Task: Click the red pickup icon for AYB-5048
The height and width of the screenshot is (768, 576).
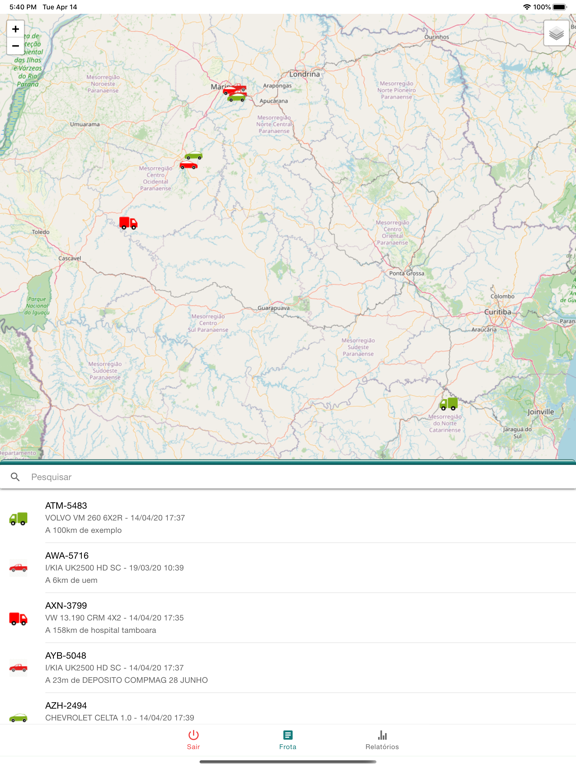Action: click(x=19, y=668)
